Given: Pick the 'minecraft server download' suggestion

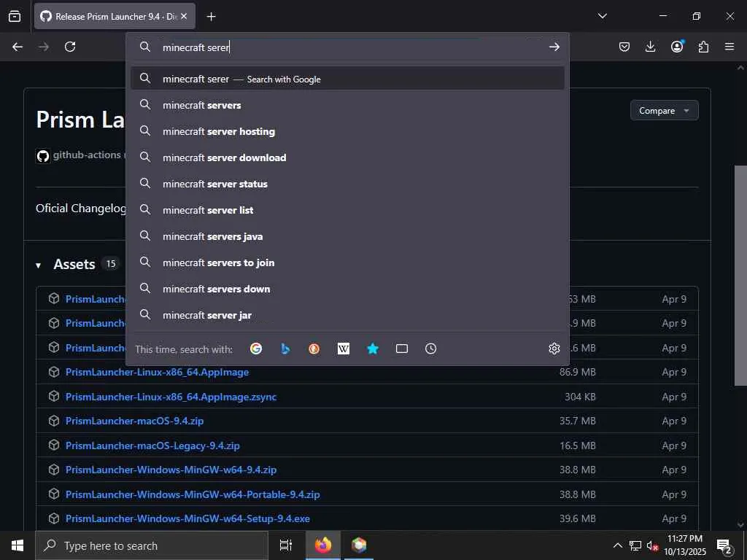Looking at the screenshot, I should click(x=347, y=157).
